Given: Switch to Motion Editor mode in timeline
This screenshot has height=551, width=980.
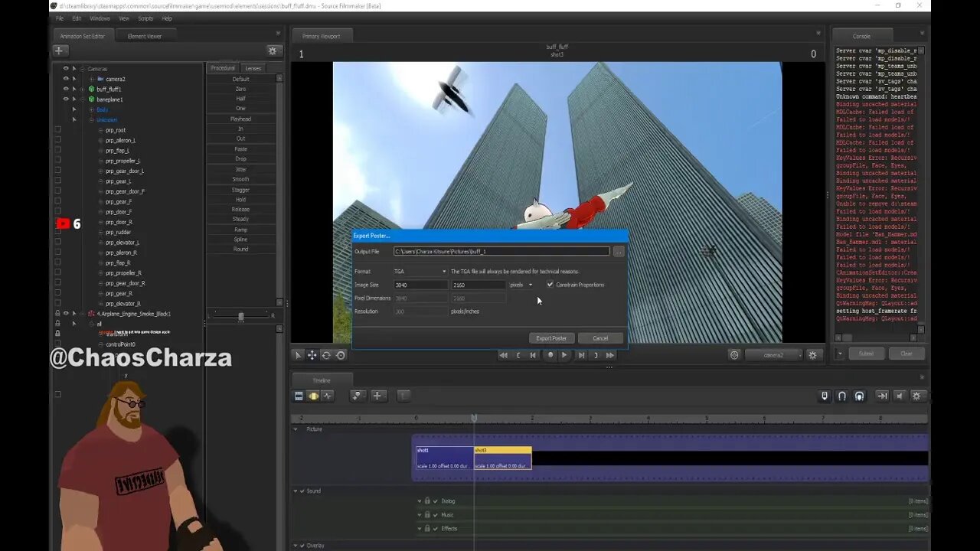Looking at the screenshot, I should coord(313,396).
